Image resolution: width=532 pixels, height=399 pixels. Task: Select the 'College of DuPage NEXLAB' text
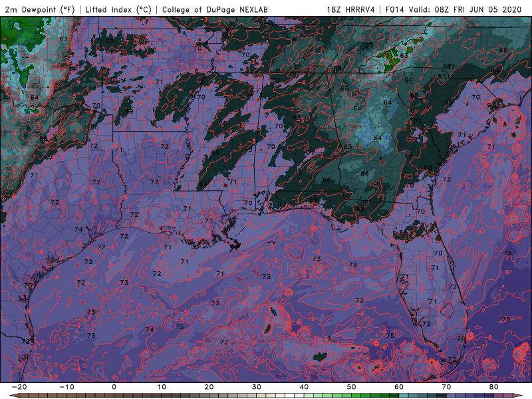(215, 9)
